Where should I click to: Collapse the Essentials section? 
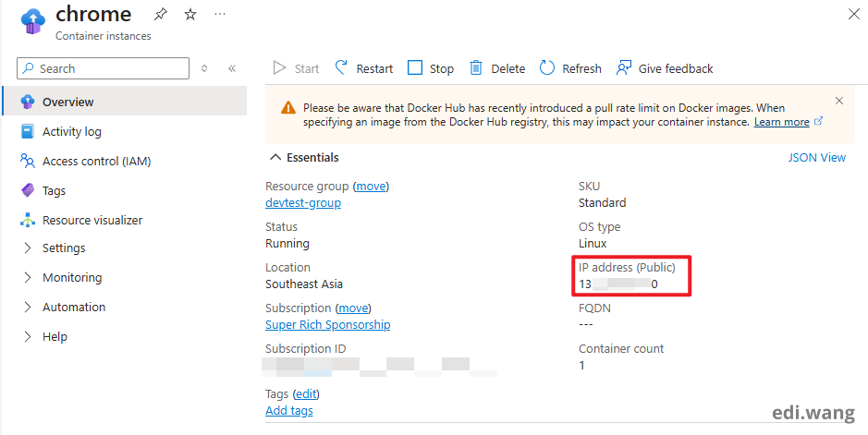275,158
